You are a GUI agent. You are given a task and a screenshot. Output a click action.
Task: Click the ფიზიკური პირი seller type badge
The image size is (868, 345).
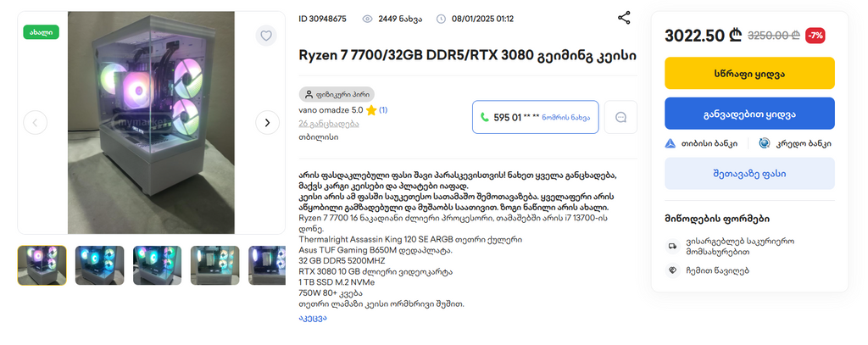click(337, 94)
